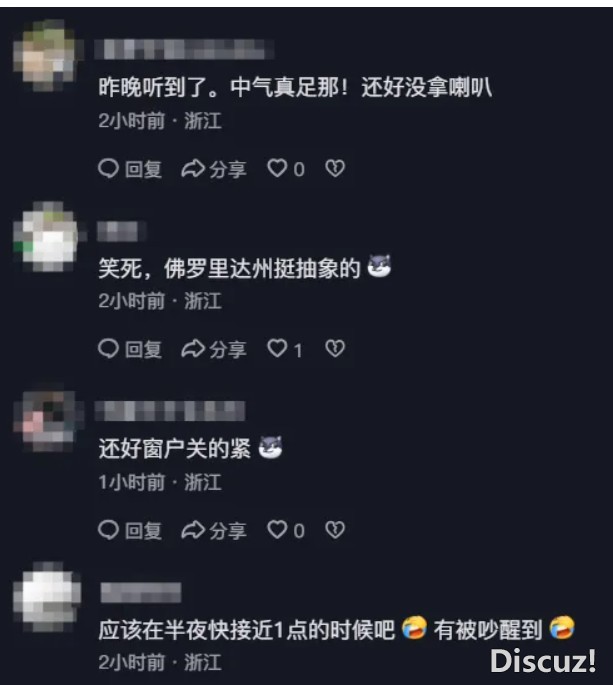Reply to the 还好窗户关的紧 comment
The image size is (613, 685).
(130, 530)
